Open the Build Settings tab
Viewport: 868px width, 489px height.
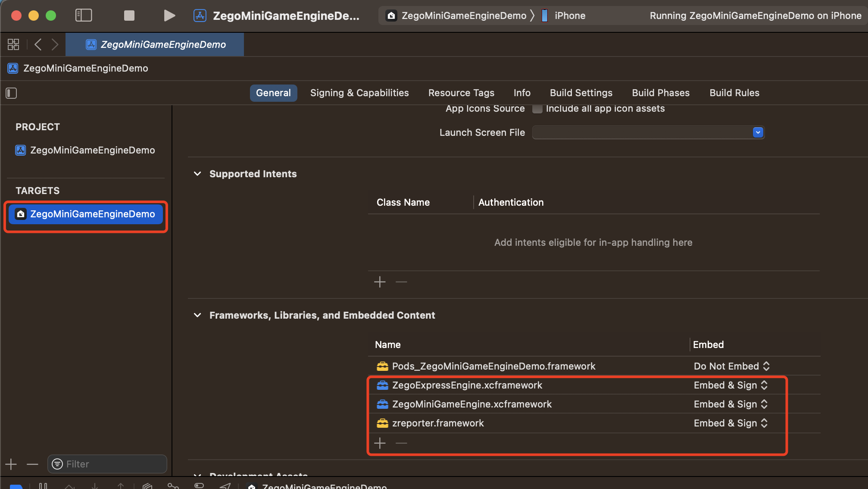tap(581, 93)
